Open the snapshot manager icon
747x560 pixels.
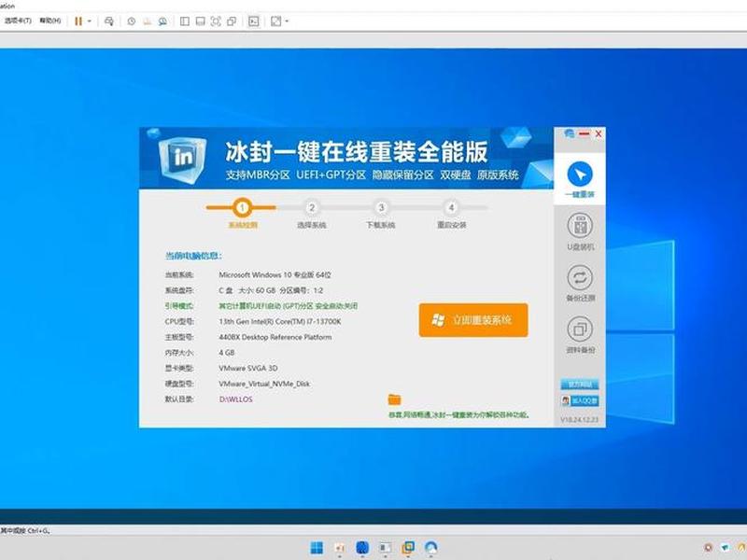[162, 21]
